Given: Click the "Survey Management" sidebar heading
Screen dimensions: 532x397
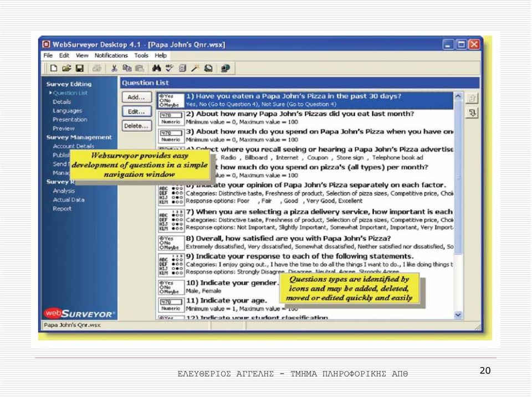Looking at the screenshot, I should (79, 137).
